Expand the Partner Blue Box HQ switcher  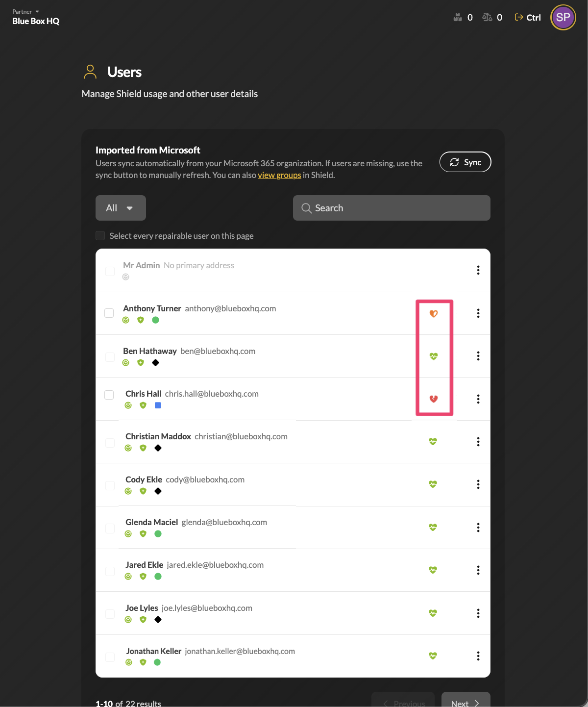point(36,17)
